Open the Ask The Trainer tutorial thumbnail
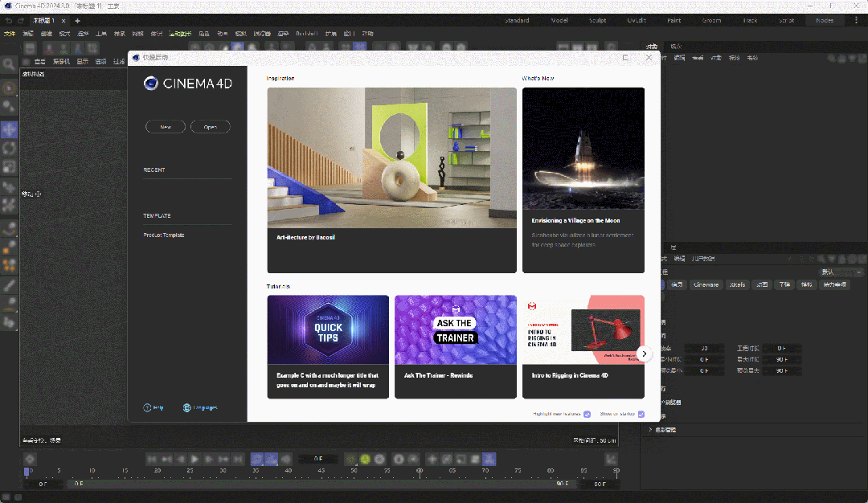 tap(456, 329)
